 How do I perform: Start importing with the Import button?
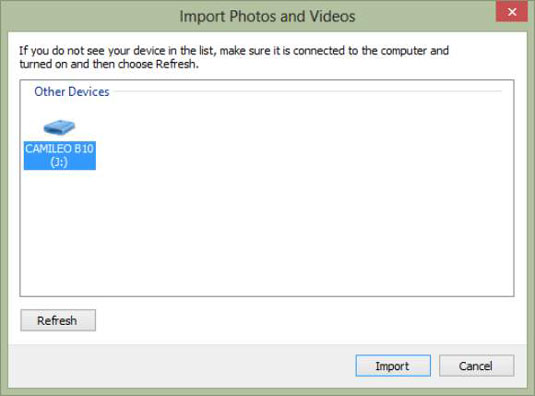(393, 366)
